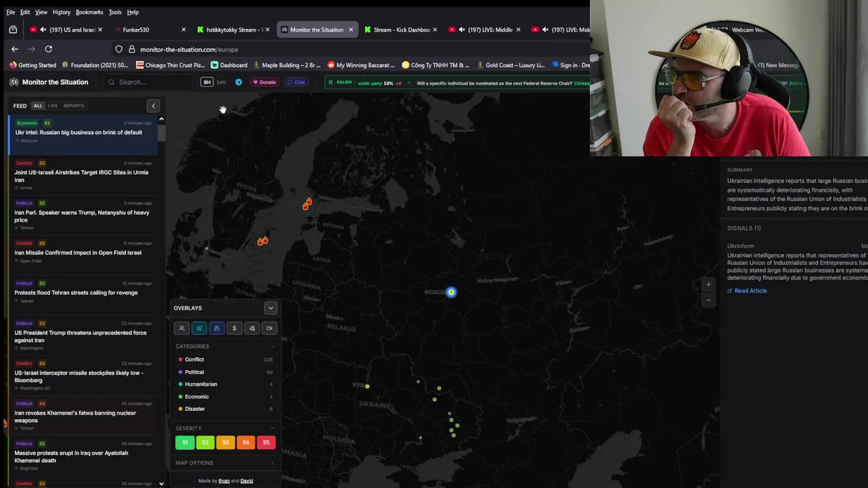
Task: Toggle the blue highlighted third overlay icon
Action: (x=216, y=328)
